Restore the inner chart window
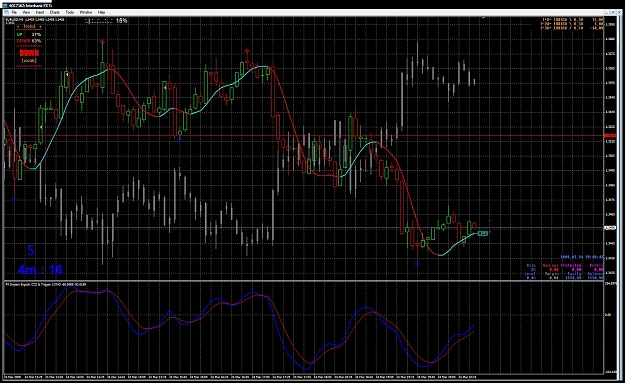625x383 pixels. tap(613, 12)
